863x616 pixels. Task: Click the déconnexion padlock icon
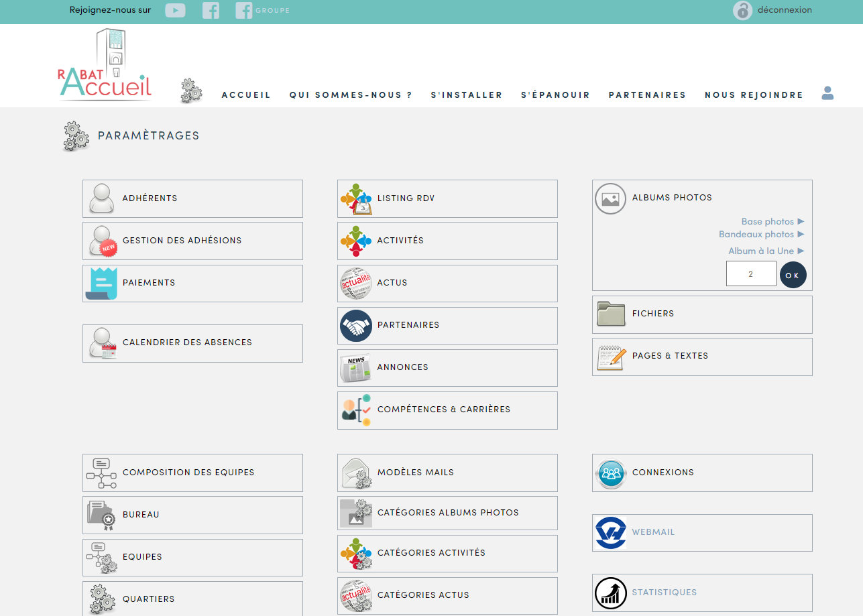(742, 11)
